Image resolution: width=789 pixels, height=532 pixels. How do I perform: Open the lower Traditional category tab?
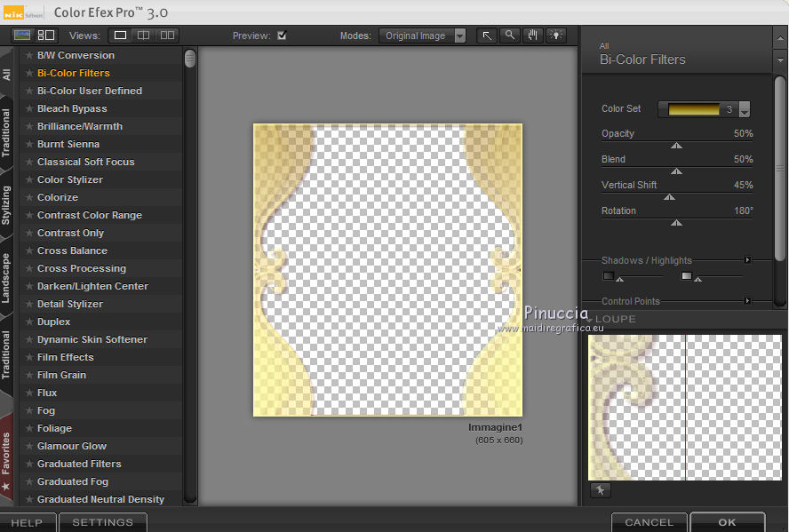(x=6, y=354)
